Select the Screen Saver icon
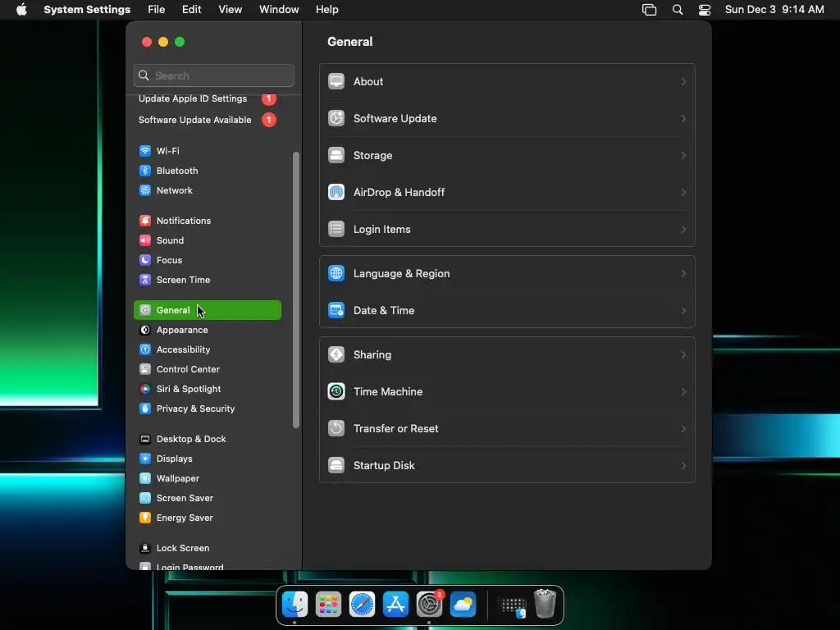Image resolution: width=840 pixels, height=630 pixels. click(144, 498)
